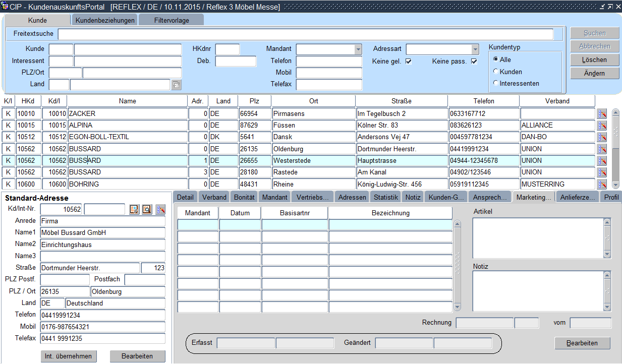Click the Int. übernehmen button

click(x=68, y=356)
